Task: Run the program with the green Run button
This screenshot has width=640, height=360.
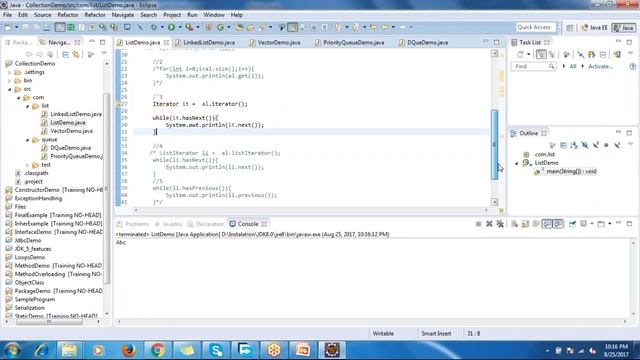Action: [x=171, y=27]
